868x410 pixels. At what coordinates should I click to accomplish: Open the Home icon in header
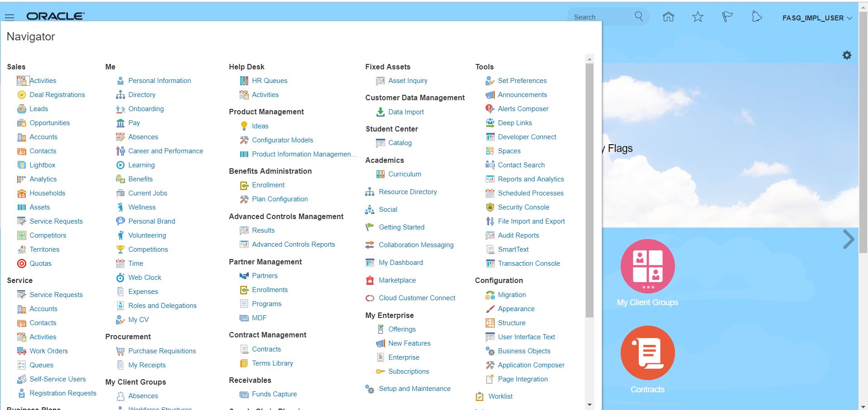(668, 17)
